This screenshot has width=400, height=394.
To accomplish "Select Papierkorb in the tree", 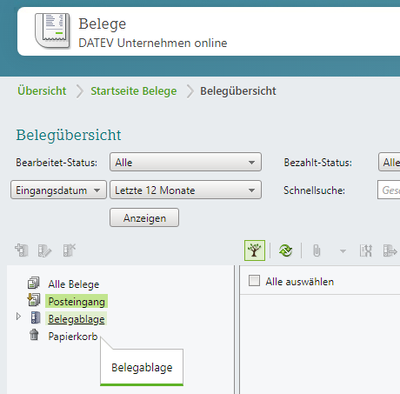I will (73, 336).
